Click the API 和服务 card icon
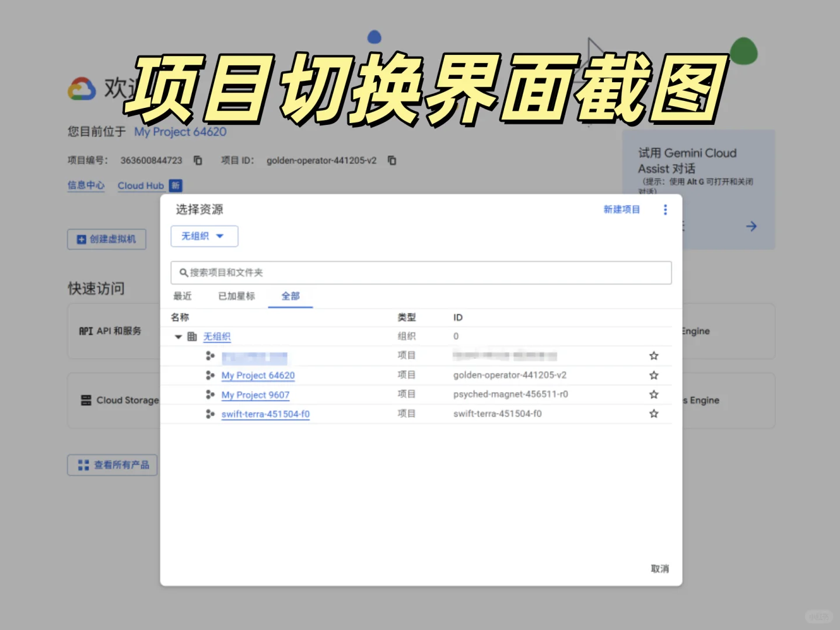840x630 pixels. click(x=85, y=331)
